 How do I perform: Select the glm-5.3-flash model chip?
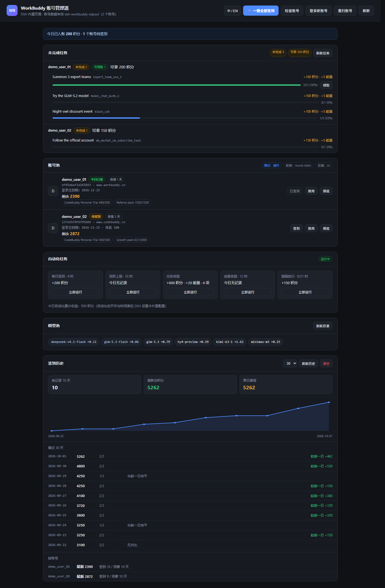121,342
